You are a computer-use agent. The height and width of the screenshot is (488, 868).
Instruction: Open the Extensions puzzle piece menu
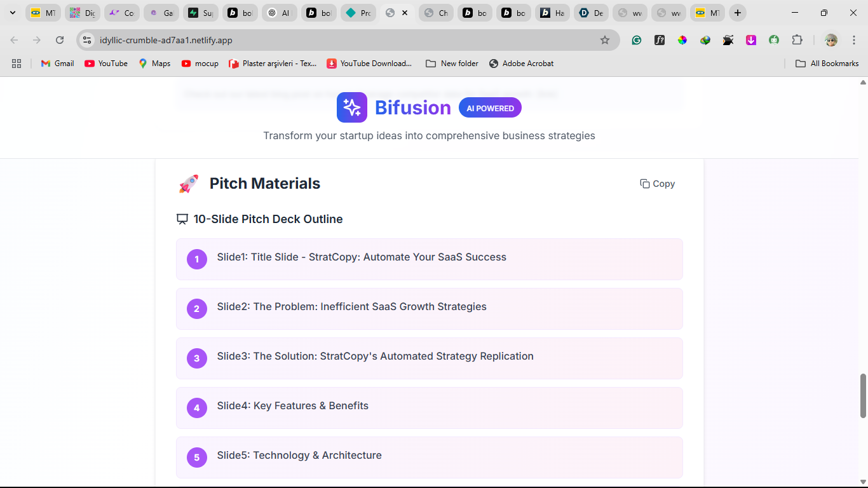(x=797, y=40)
